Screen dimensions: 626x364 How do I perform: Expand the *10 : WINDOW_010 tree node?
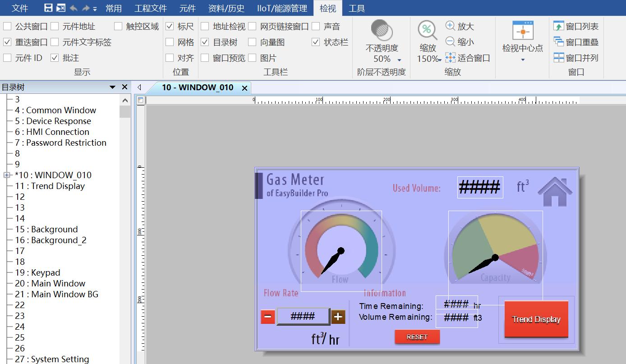[7, 175]
